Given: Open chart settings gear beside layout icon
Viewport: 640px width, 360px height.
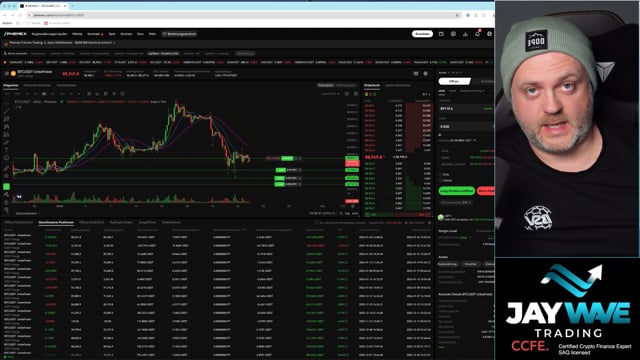Looking at the screenshot, I should [x=426, y=73].
